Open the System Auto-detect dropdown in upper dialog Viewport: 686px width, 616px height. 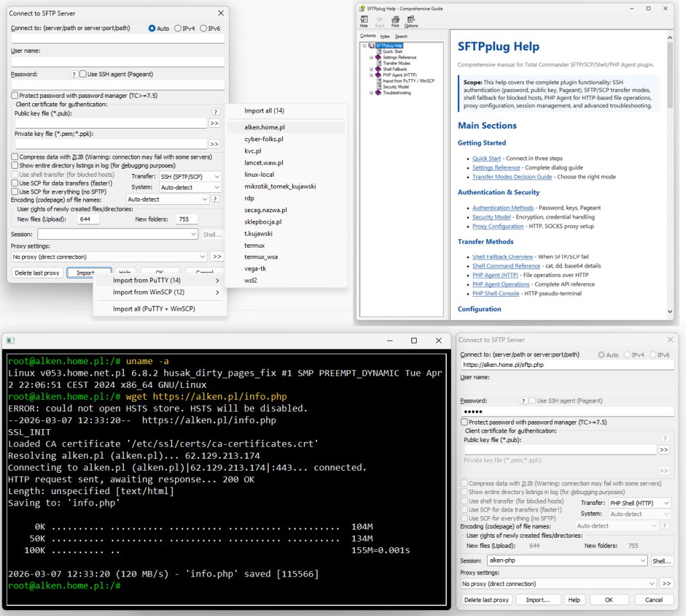[x=190, y=187]
